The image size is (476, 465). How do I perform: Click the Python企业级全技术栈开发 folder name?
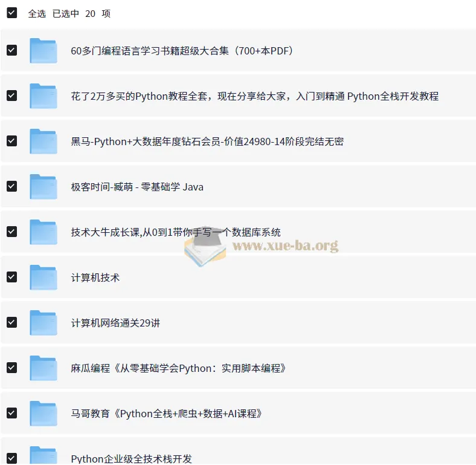131,459
